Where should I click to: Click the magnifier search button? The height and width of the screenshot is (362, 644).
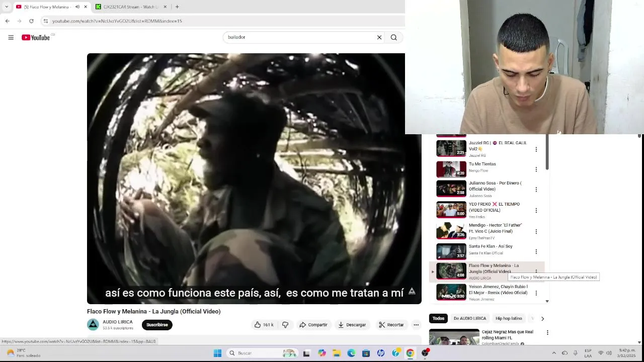(x=394, y=37)
